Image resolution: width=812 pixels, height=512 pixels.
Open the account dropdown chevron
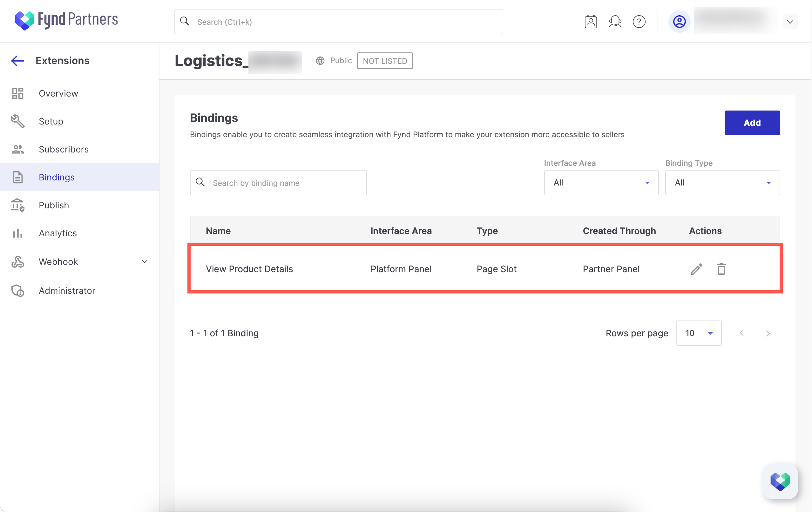[x=790, y=22]
